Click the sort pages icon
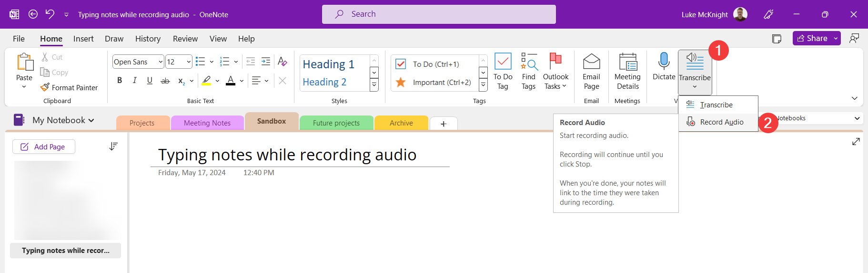Screen dimensions: 868x273 coord(113,147)
